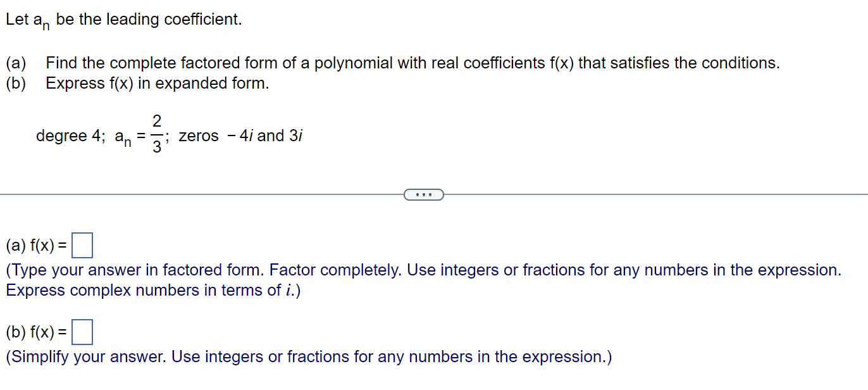Click the italic i after "in terms of"
The height and width of the screenshot is (390, 868).
coord(289,291)
